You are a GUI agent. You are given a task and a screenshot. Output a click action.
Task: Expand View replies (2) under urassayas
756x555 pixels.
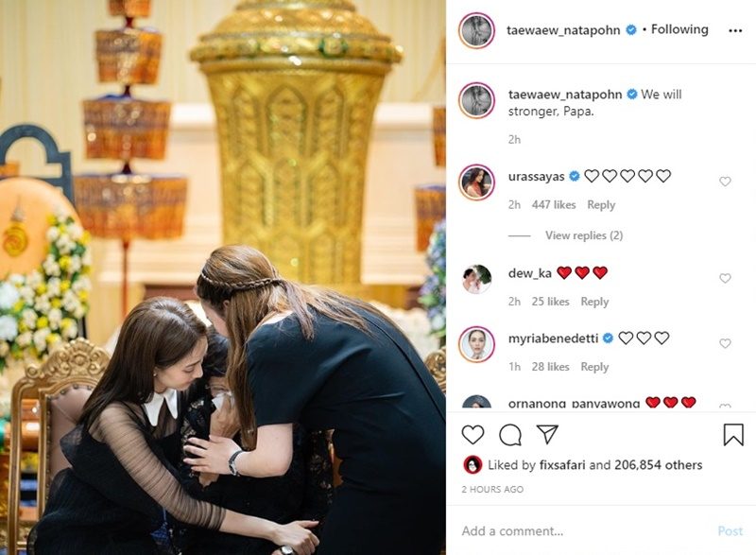coord(584,235)
